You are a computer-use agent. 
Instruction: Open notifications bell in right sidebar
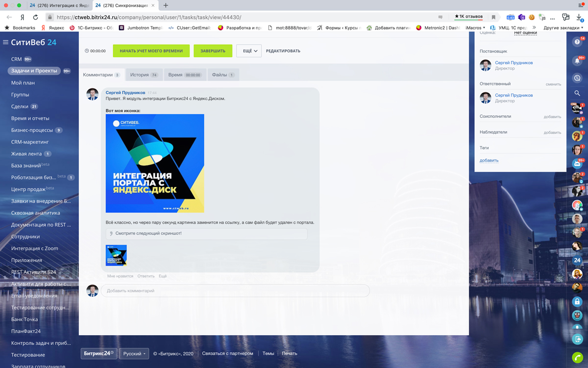tap(577, 61)
